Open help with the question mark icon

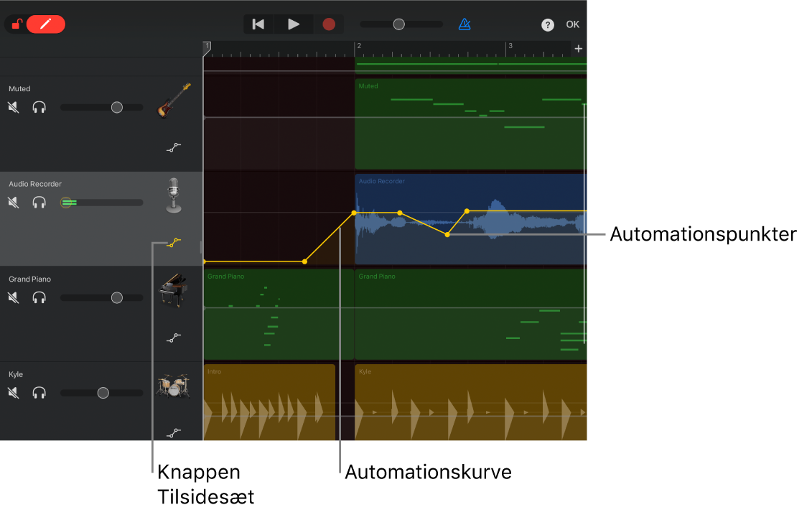pos(548,25)
